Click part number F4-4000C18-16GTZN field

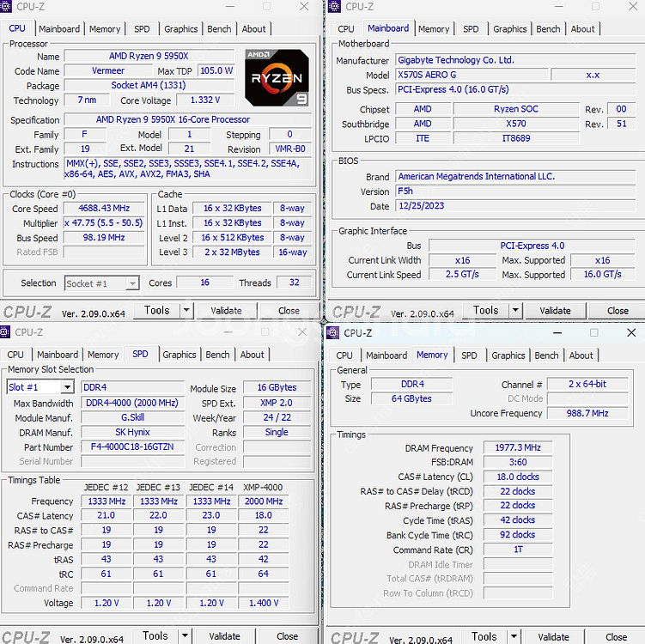(x=132, y=447)
